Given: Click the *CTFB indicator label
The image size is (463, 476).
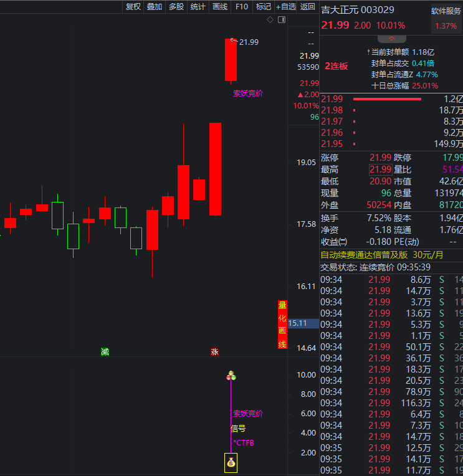Looking at the screenshot, I should pos(244,443).
